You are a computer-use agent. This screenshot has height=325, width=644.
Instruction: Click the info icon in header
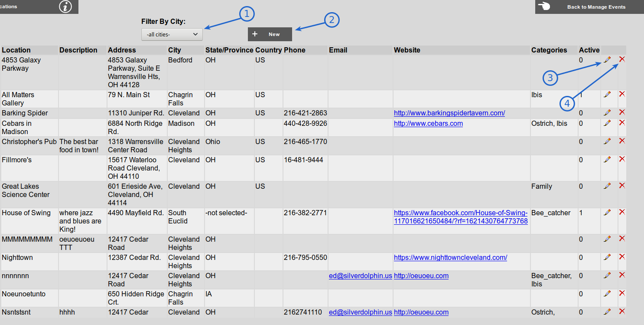(65, 7)
